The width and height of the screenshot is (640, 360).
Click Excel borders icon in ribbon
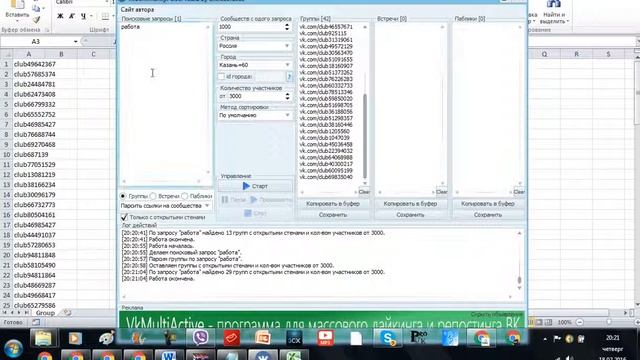(105, 16)
